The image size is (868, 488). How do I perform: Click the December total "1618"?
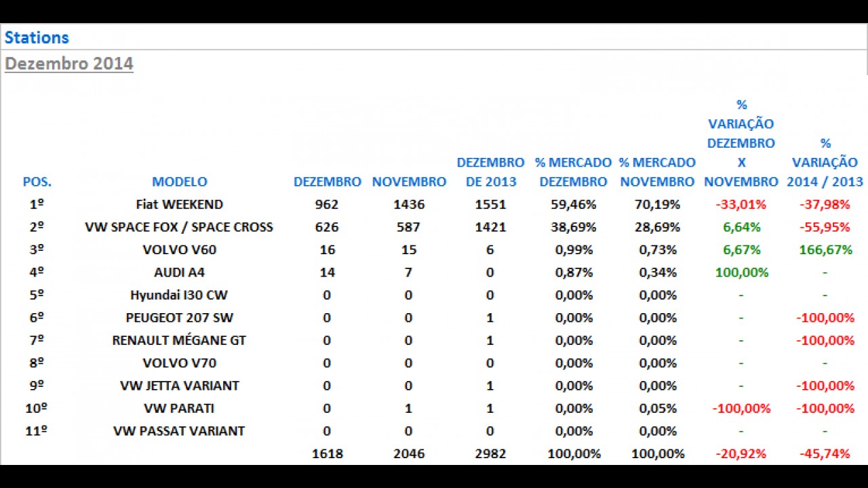(327, 453)
